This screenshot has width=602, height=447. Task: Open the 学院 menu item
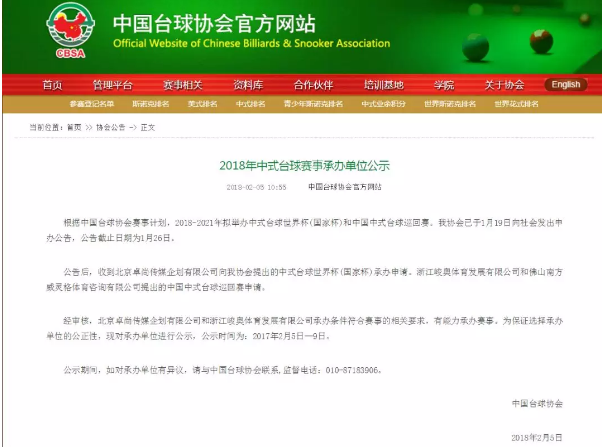tap(444, 85)
